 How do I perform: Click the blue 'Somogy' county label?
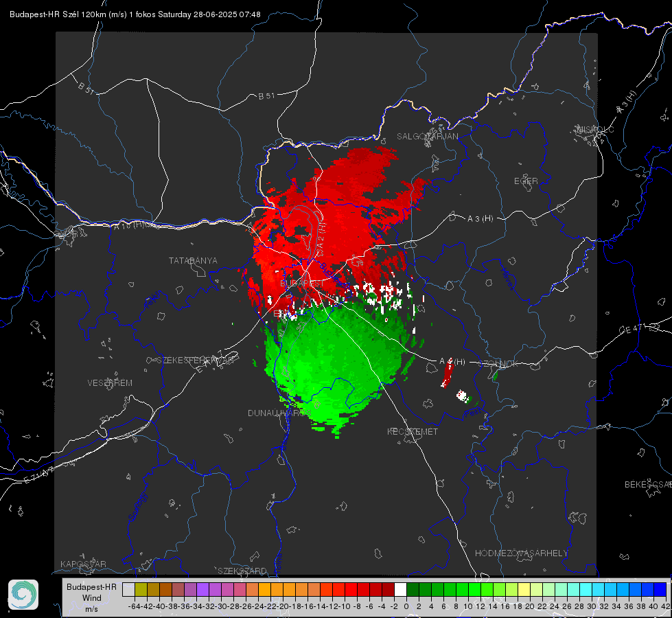click(138, 507)
